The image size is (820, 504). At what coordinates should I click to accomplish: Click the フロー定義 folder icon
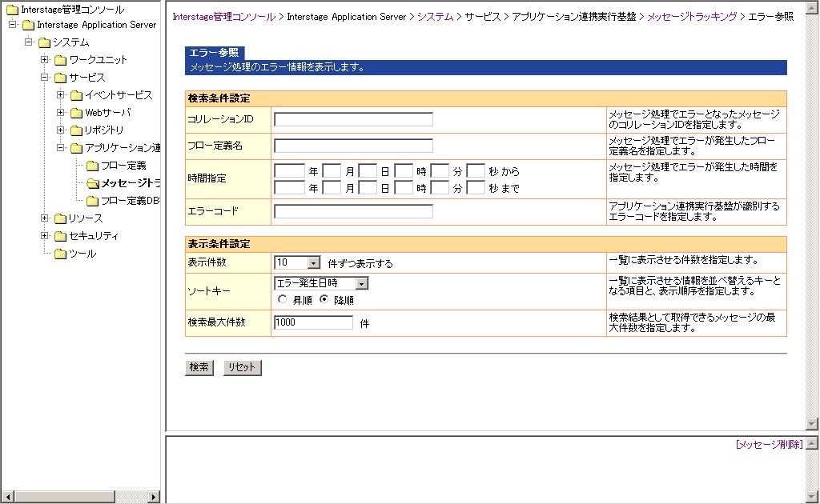pos(92,166)
